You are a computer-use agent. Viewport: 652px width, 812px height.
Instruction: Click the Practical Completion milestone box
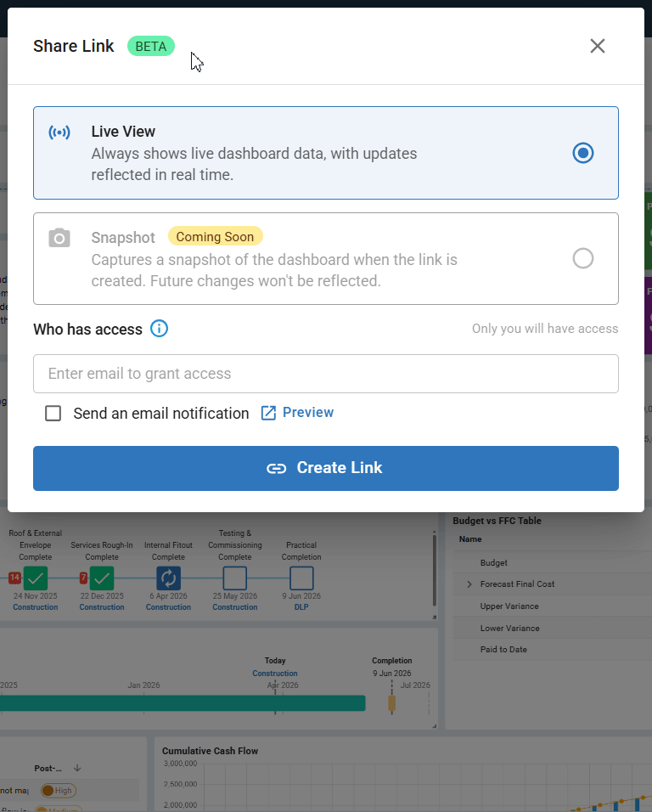(301, 578)
